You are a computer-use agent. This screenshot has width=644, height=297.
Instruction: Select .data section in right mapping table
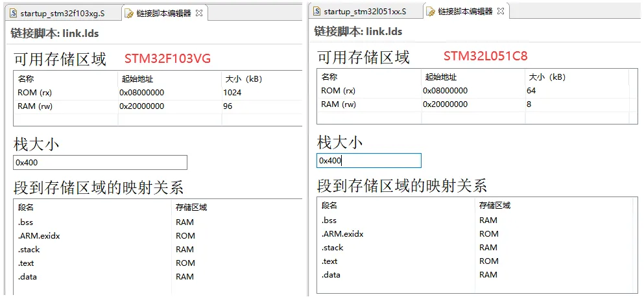click(331, 274)
